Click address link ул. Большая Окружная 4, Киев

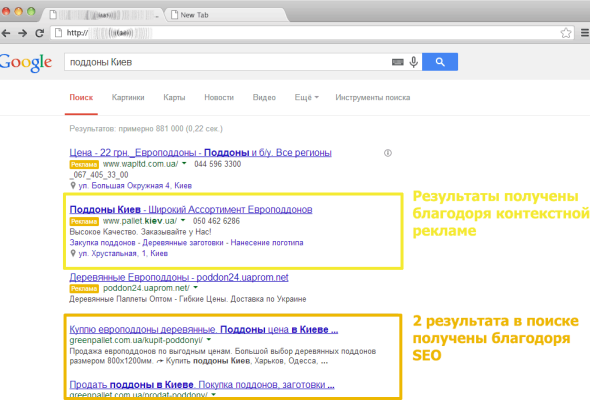pyautogui.click(x=135, y=186)
